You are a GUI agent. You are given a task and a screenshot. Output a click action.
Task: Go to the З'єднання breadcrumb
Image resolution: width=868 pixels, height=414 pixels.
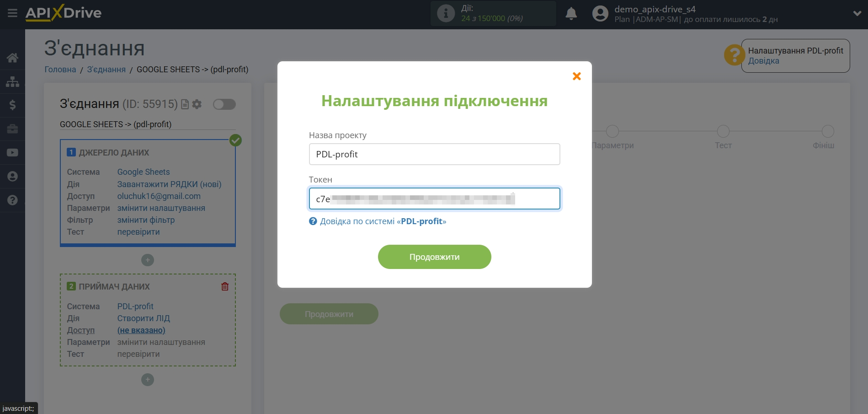pos(106,70)
